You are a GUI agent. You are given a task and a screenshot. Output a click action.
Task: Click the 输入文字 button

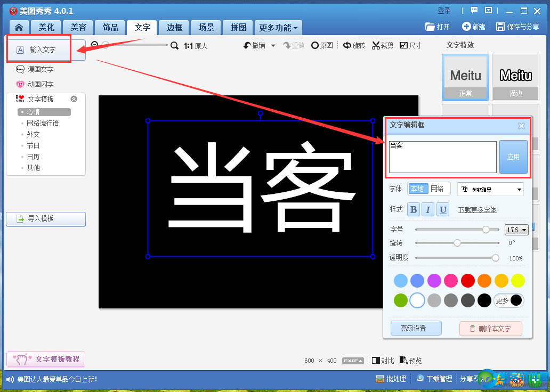[x=46, y=50]
